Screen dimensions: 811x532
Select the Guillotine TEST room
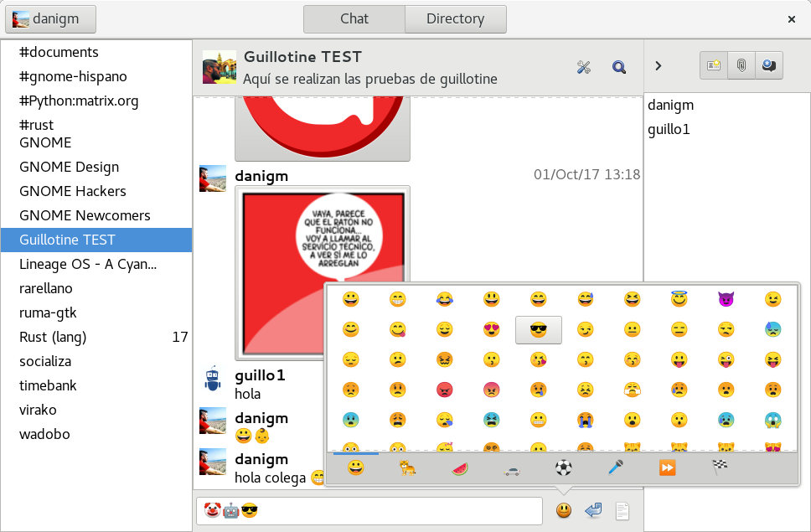click(96, 240)
